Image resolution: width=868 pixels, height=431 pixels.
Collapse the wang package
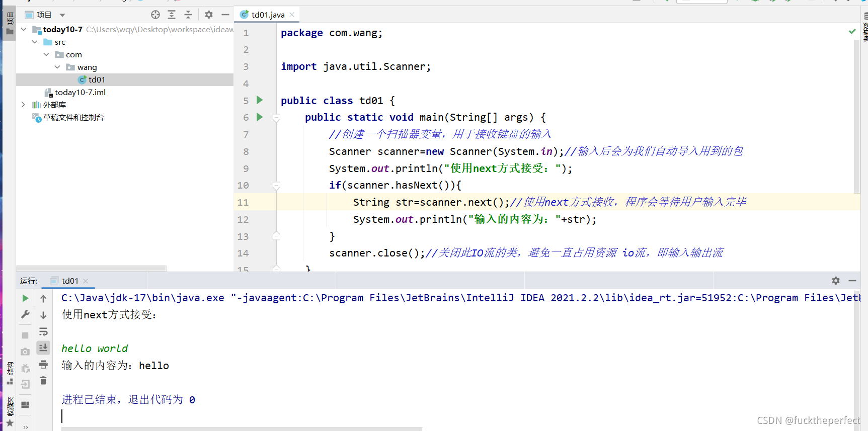(x=57, y=67)
